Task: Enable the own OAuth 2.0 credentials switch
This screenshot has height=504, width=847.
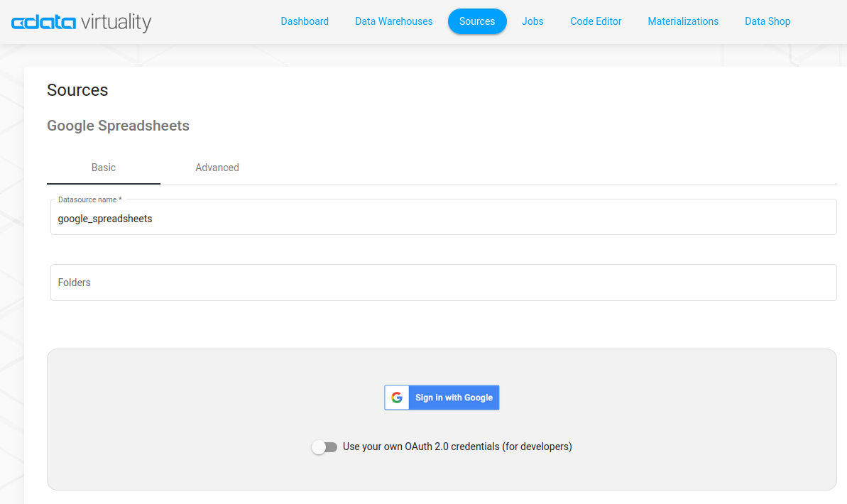Action: [324, 447]
